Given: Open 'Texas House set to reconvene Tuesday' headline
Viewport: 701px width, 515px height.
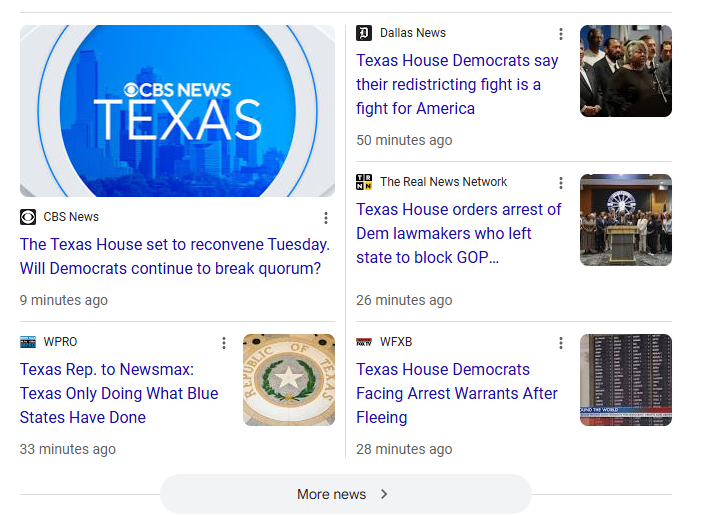Looking at the screenshot, I should click(x=175, y=257).
